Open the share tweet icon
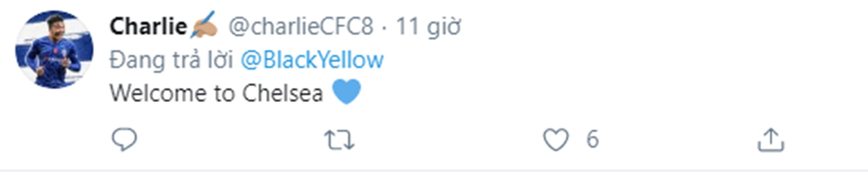The width and height of the screenshot is (868, 180). [x=771, y=140]
